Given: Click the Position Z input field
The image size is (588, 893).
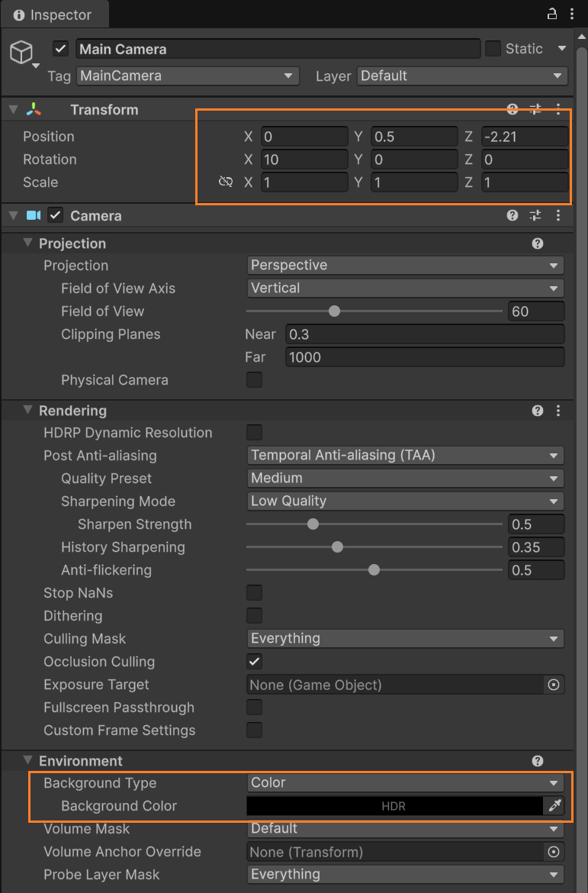Looking at the screenshot, I should click(x=525, y=137).
